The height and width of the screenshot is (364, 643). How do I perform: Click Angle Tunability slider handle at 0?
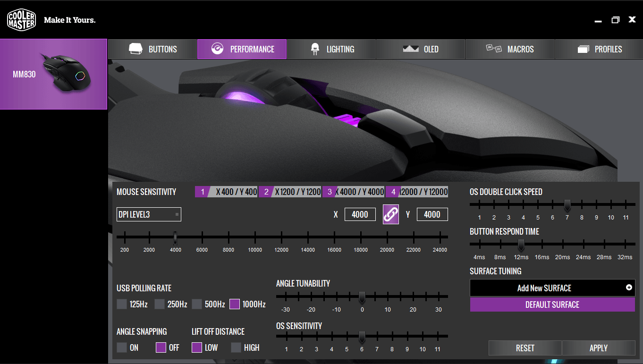tap(362, 297)
